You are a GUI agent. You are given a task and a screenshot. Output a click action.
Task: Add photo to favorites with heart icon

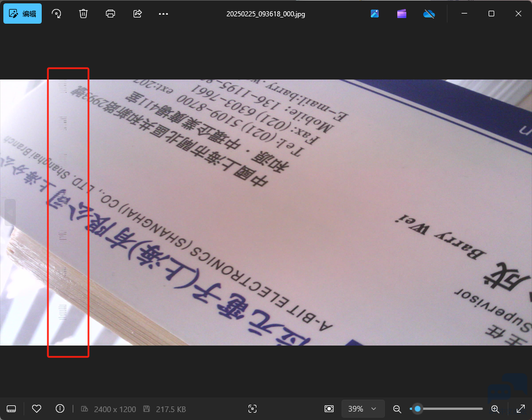point(37,409)
